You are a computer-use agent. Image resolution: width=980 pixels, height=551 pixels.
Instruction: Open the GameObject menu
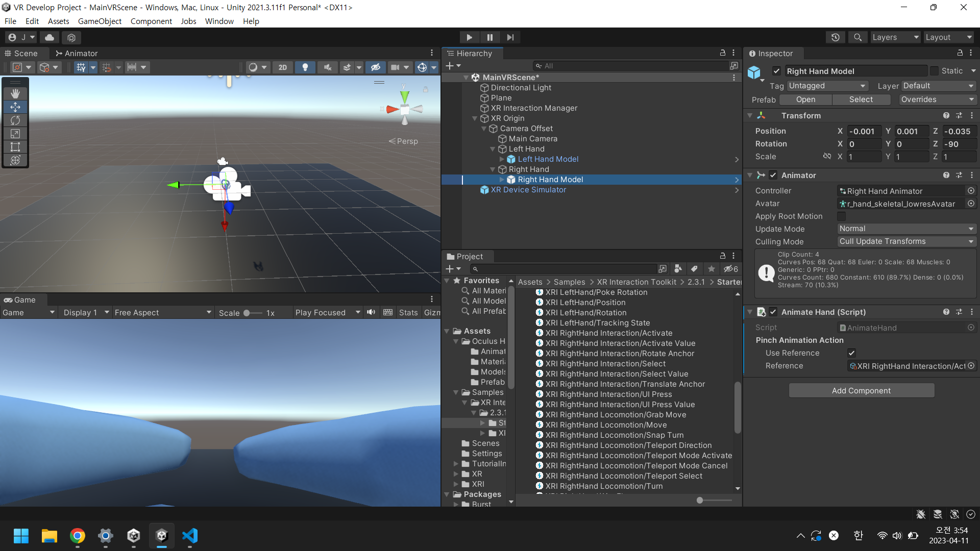100,21
